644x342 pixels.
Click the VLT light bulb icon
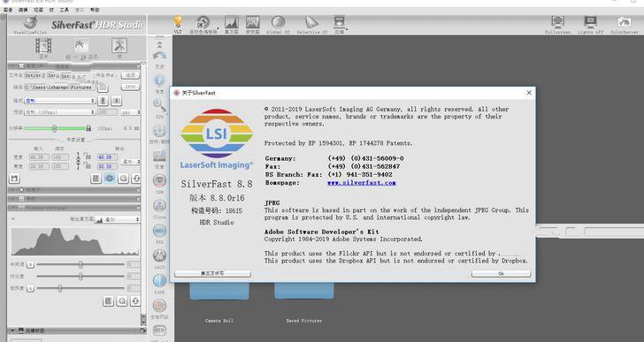click(178, 22)
